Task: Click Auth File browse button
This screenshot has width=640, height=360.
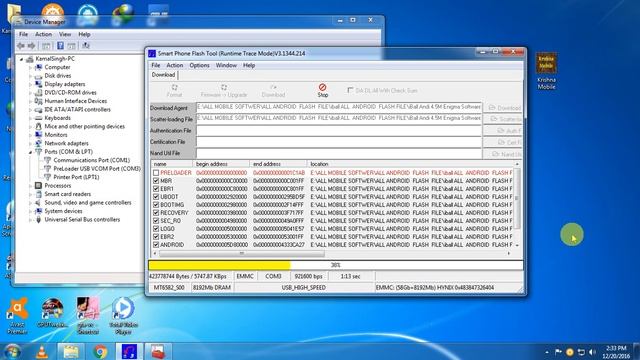Action: pos(503,130)
